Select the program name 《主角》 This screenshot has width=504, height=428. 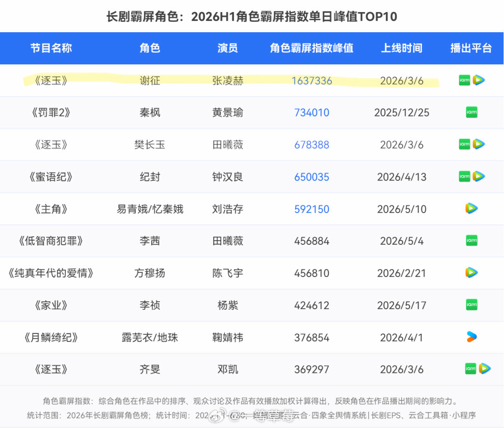tap(51, 209)
